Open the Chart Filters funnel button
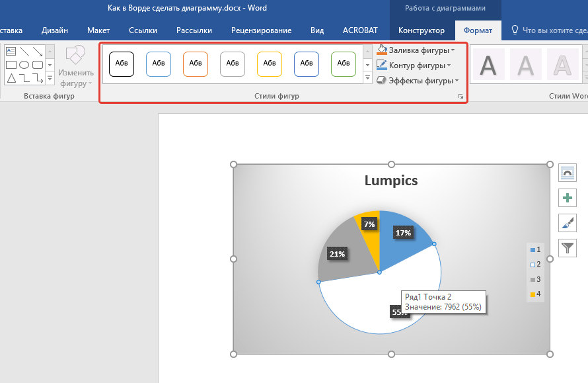588x383 pixels. pyautogui.click(x=568, y=248)
